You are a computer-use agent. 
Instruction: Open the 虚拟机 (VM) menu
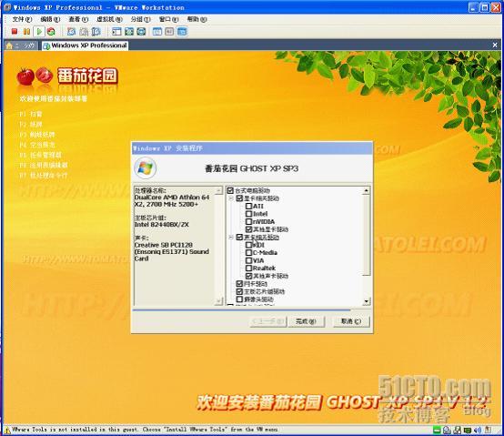coord(109,19)
